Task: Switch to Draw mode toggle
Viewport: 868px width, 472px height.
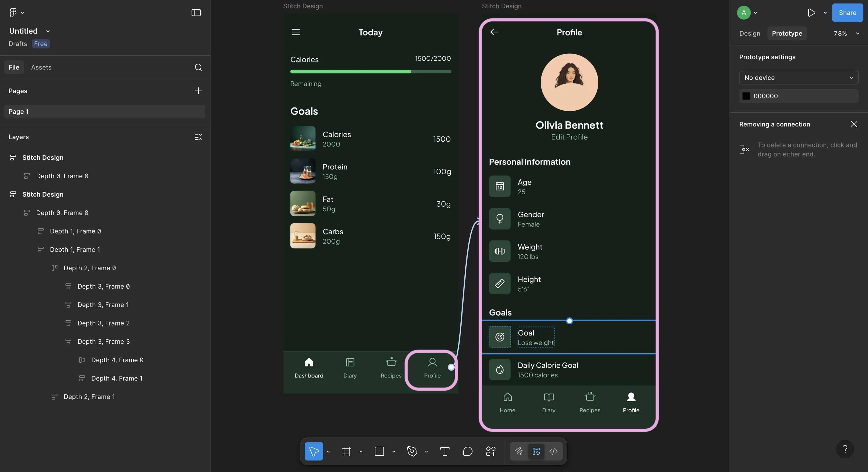Action: coord(518,451)
